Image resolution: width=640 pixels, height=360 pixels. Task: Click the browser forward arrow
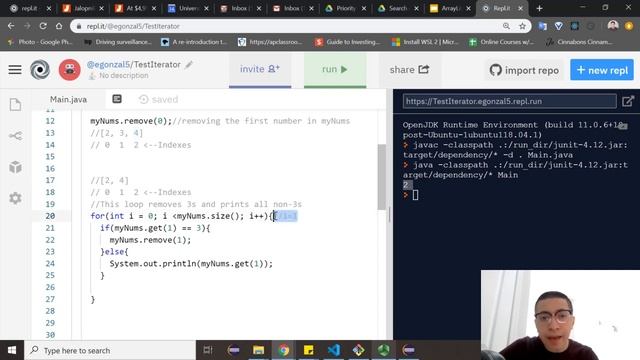[27, 26]
